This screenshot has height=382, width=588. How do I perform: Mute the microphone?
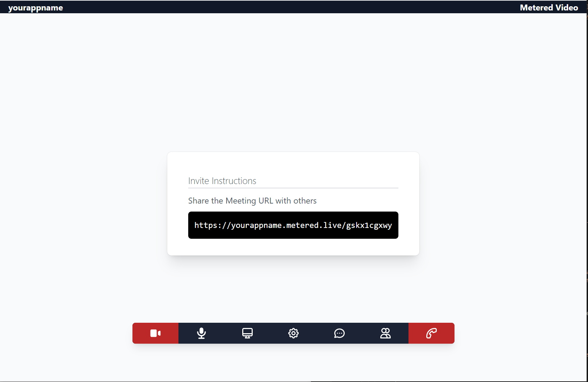tap(201, 333)
